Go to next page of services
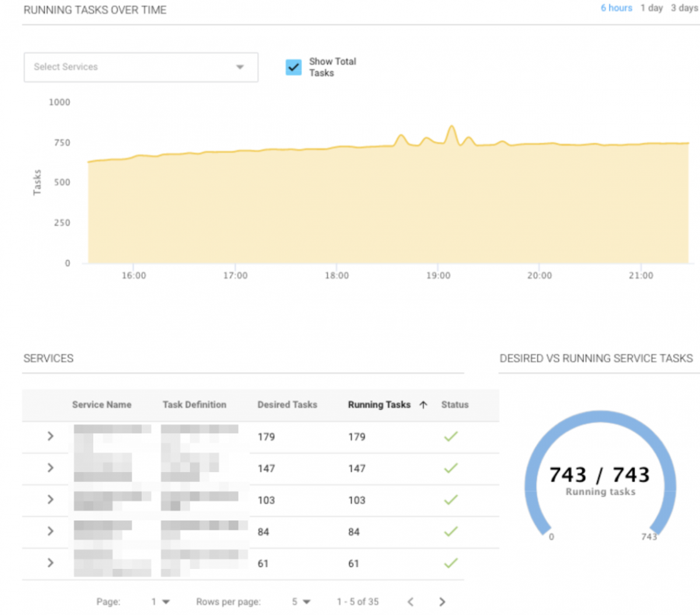The image size is (700, 615). tap(442, 602)
